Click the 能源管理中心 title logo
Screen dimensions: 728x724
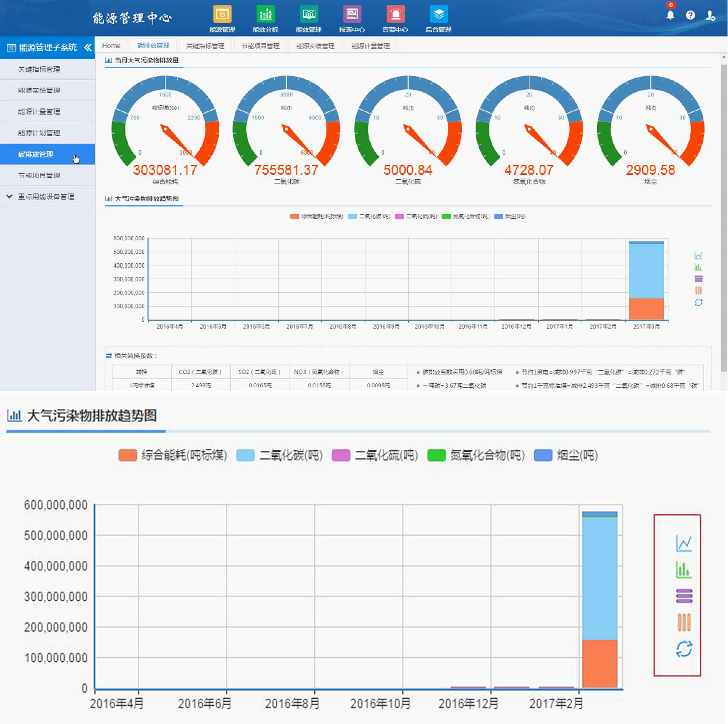[132, 18]
